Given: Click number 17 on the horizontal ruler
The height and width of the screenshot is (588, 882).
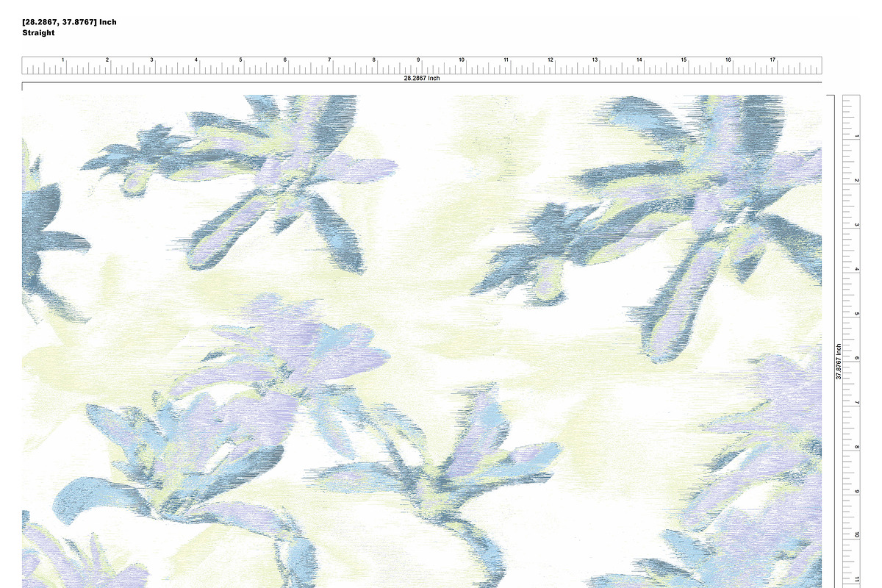Looking at the screenshot, I should [772, 60].
